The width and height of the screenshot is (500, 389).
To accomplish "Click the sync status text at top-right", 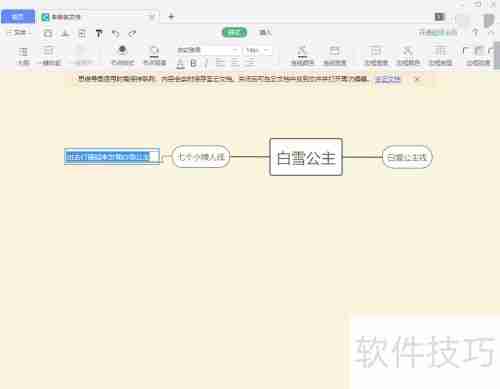I will 438,32.
